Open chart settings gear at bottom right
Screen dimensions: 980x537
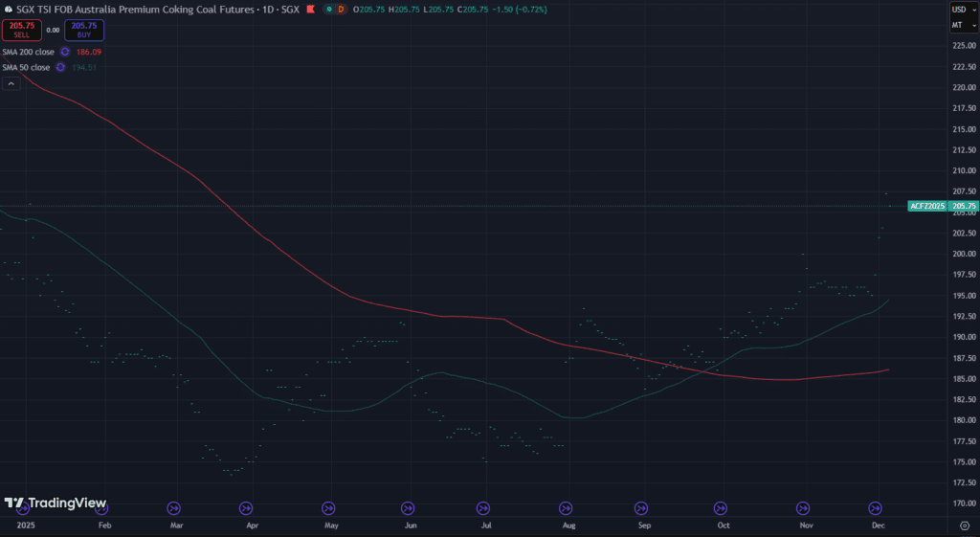[x=963, y=526]
